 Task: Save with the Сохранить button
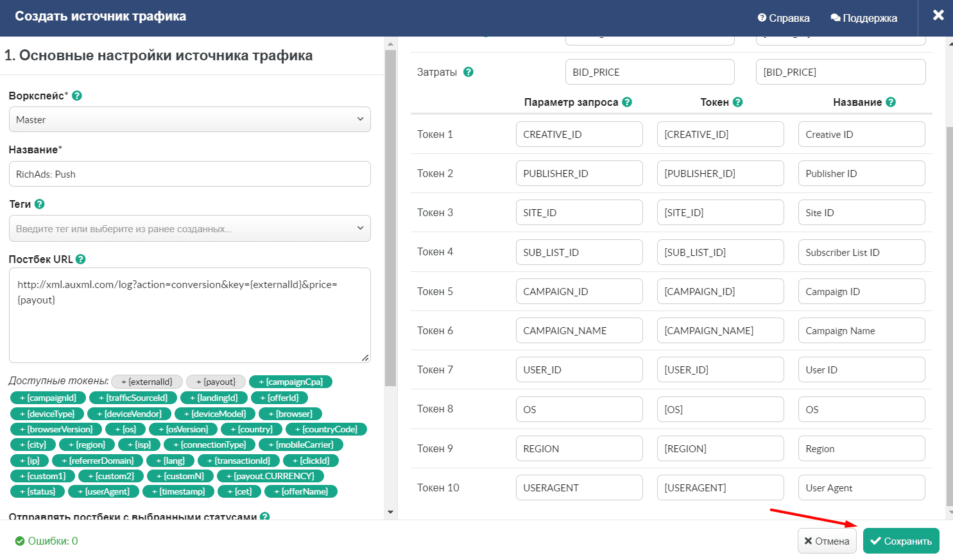(x=901, y=541)
